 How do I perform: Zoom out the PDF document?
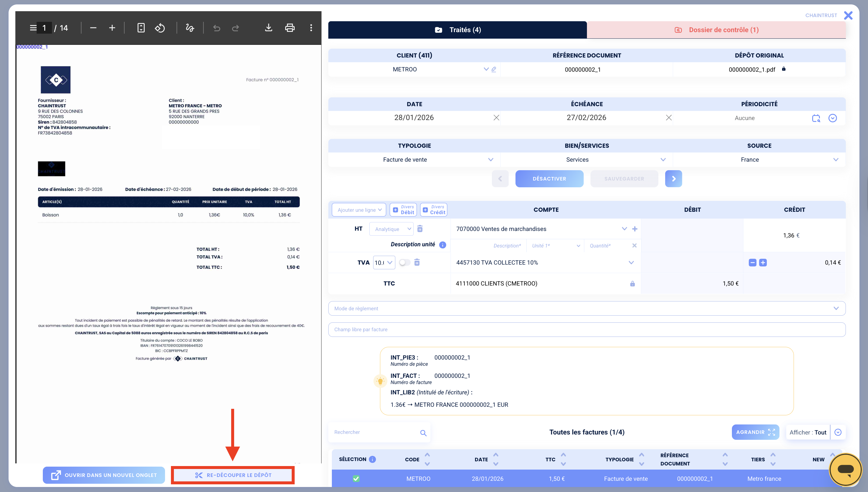point(93,28)
